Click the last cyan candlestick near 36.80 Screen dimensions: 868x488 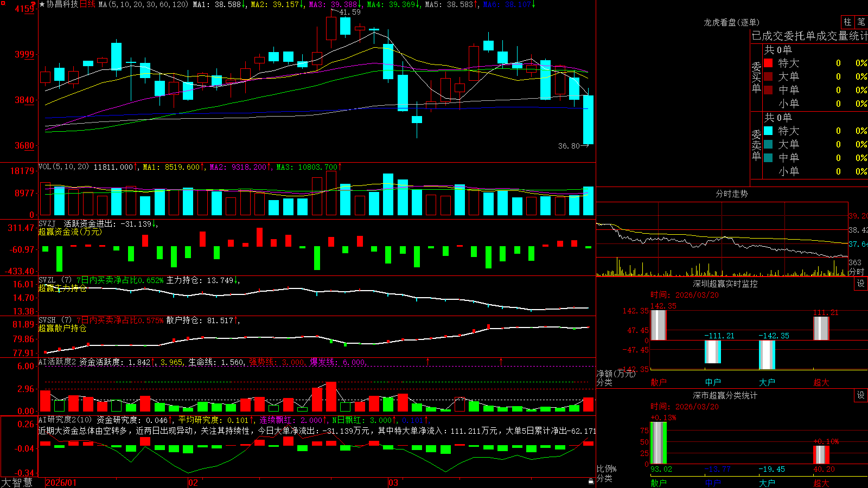[x=588, y=119]
